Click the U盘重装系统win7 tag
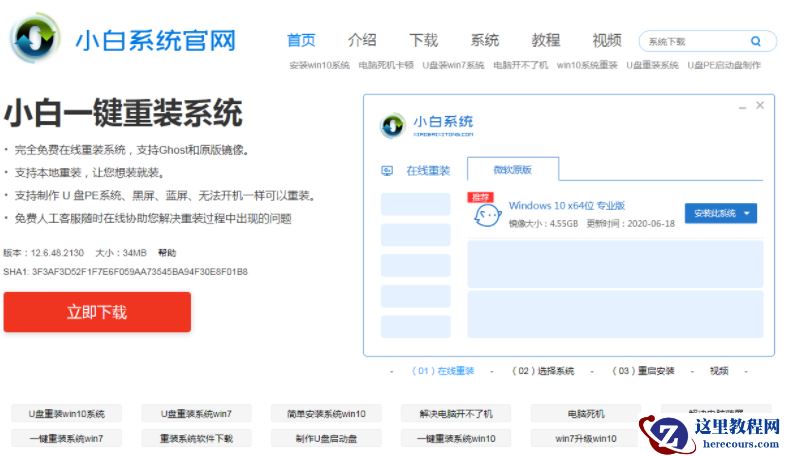785x456 pixels. click(x=196, y=413)
